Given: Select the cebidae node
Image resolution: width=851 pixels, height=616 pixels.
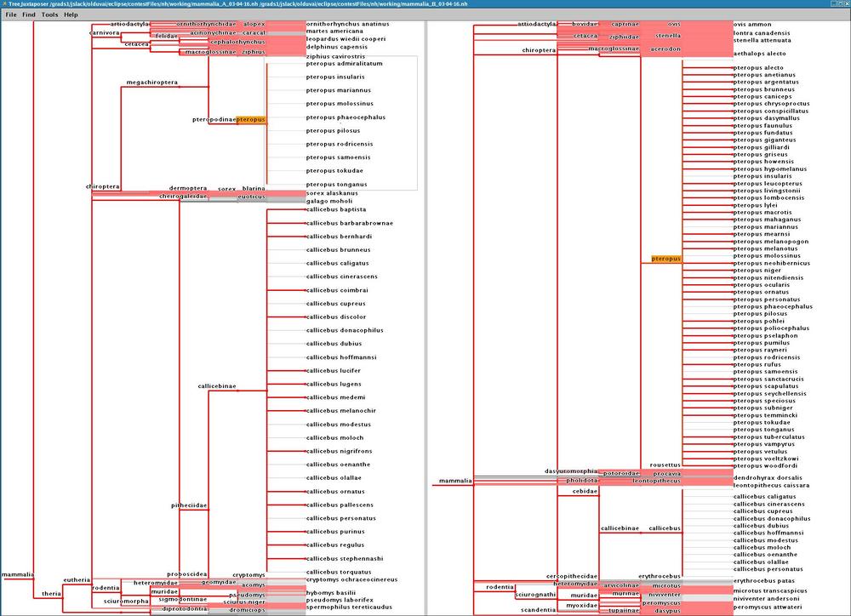Looking at the screenshot, I should (585, 491).
